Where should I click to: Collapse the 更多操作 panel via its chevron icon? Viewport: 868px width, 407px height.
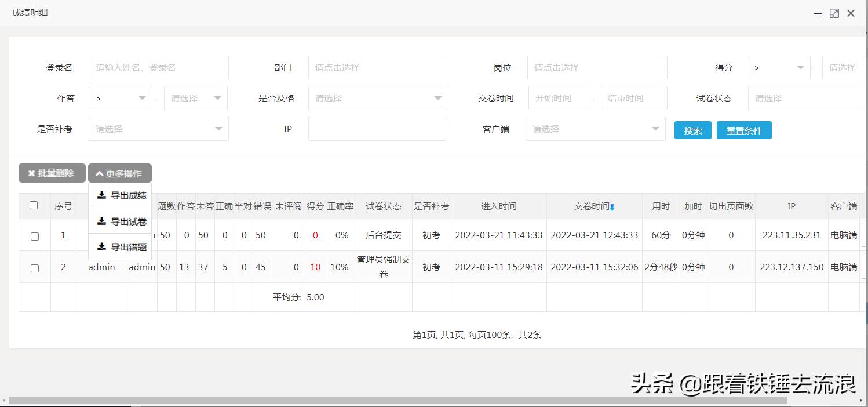pyautogui.click(x=100, y=172)
